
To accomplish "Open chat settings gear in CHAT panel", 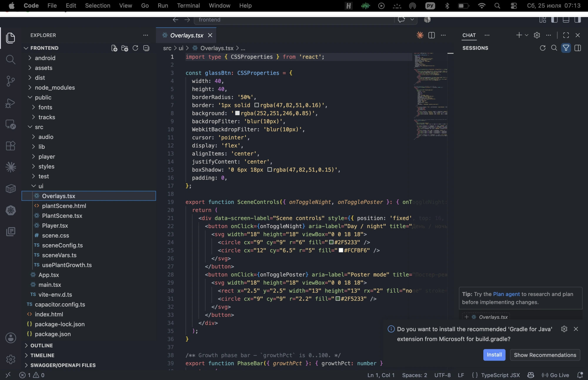I will pyautogui.click(x=537, y=35).
